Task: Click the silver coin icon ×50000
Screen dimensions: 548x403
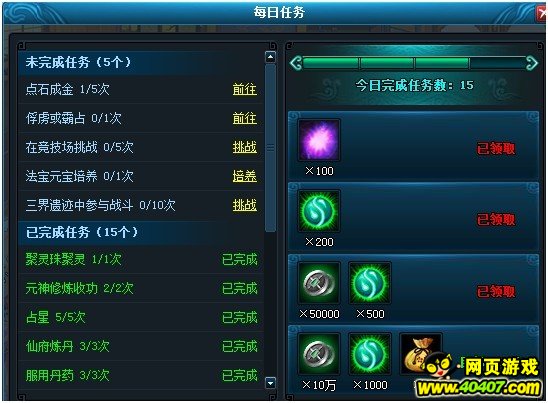Action: tap(319, 282)
